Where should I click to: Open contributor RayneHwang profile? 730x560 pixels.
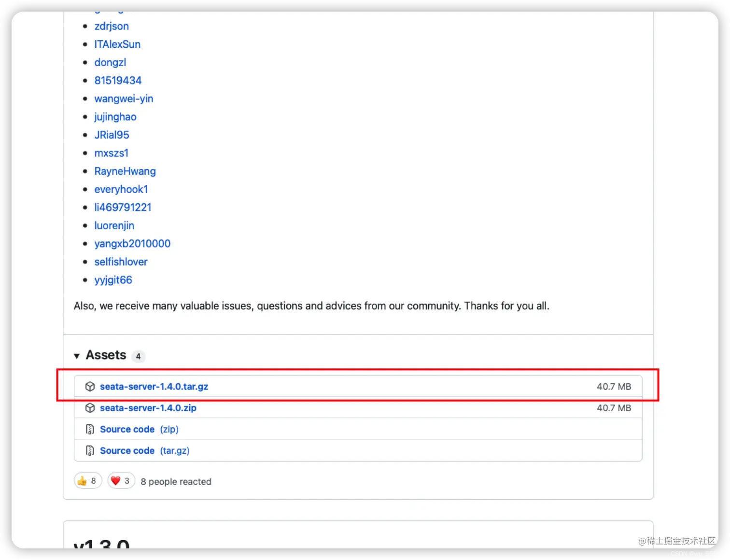(x=125, y=171)
